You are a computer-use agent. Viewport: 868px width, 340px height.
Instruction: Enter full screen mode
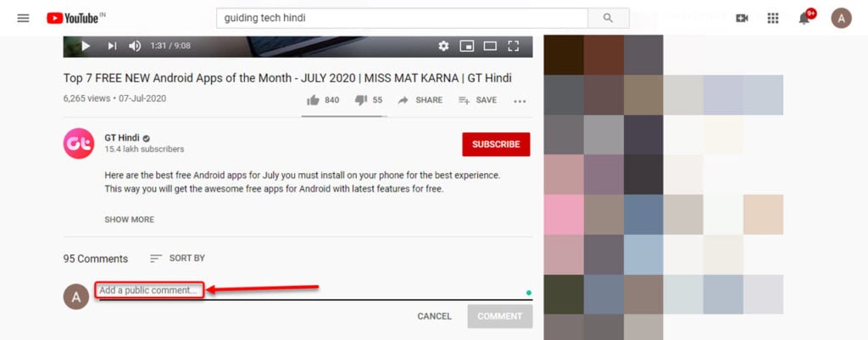point(513,46)
